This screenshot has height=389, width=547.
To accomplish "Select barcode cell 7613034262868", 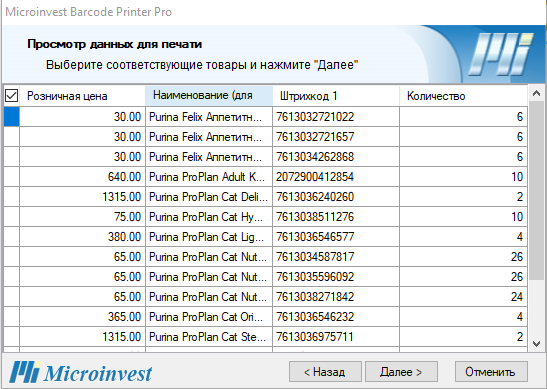I will coord(336,157).
